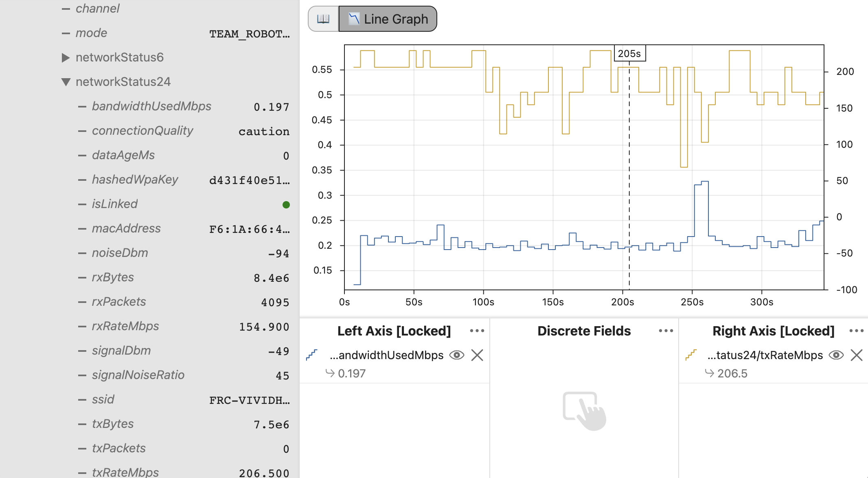Select the signalDbm field

tap(121, 351)
